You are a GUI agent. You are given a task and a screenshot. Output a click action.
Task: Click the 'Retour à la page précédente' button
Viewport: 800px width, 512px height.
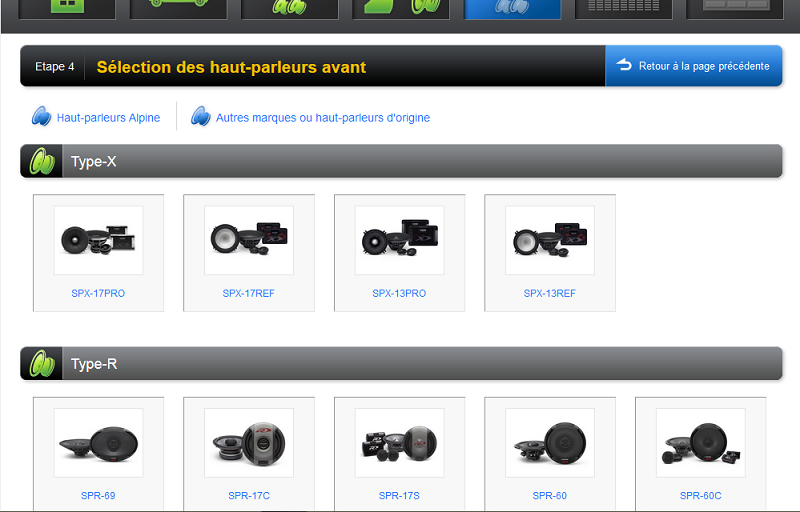(x=693, y=66)
